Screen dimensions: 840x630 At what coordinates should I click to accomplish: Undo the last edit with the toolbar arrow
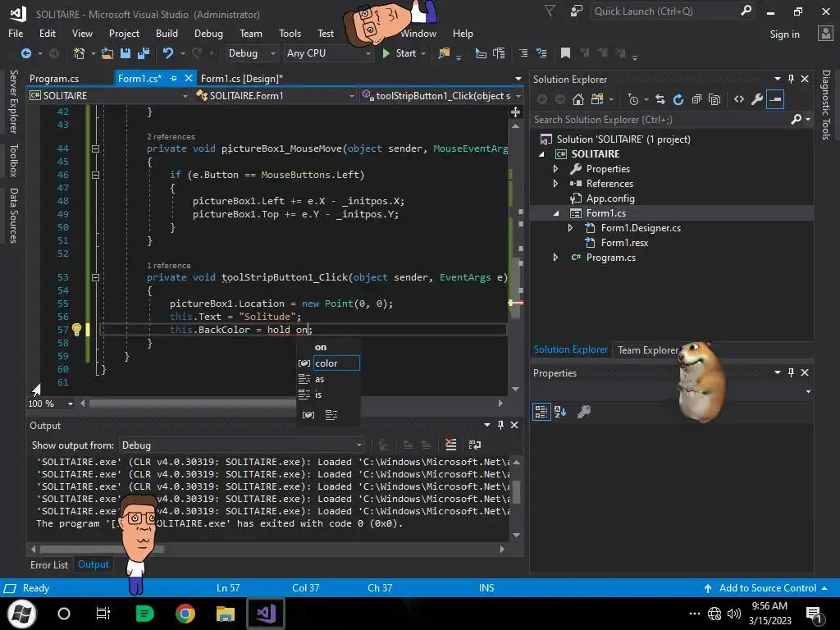coord(168,53)
